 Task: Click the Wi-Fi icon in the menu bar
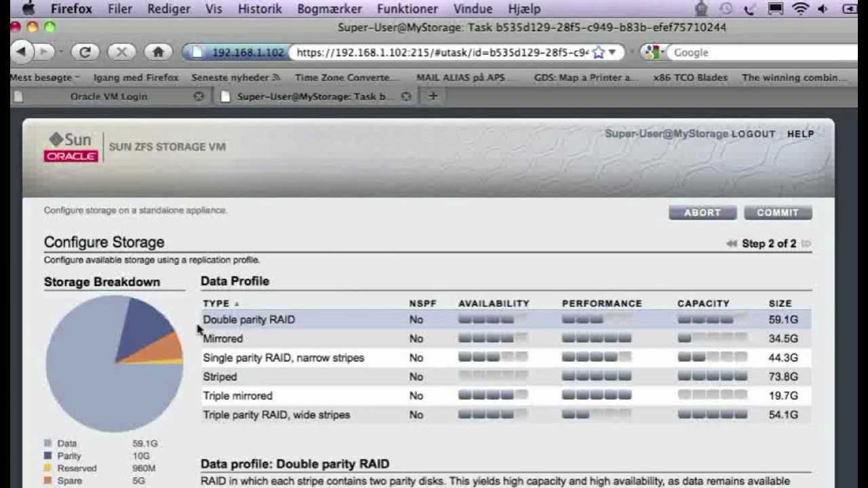(800, 9)
